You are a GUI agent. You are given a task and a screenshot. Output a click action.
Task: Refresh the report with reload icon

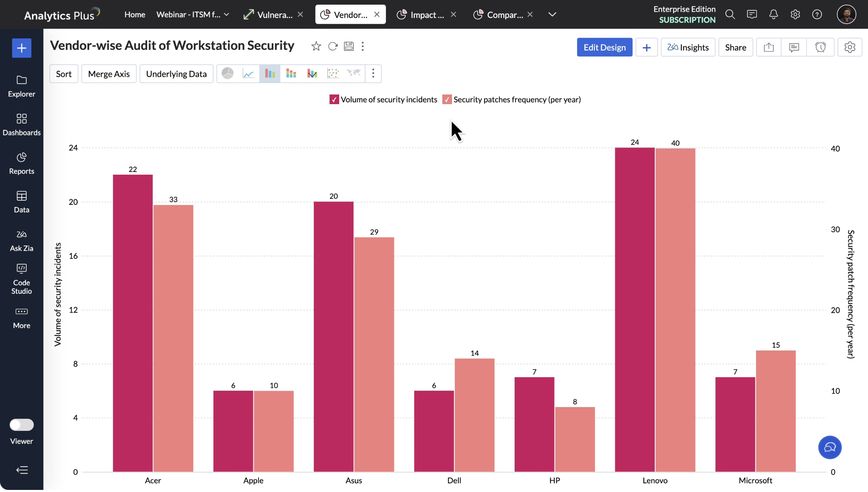coord(333,46)
